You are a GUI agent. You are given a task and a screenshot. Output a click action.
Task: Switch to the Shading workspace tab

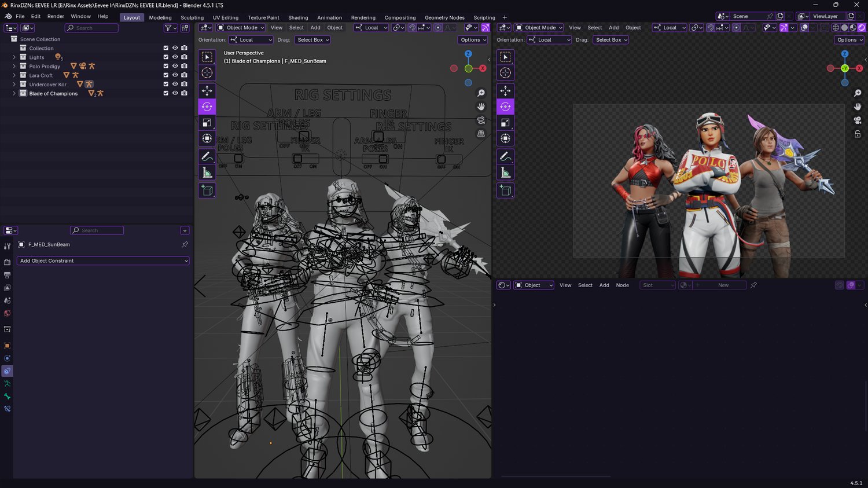[x=298, y=17]
